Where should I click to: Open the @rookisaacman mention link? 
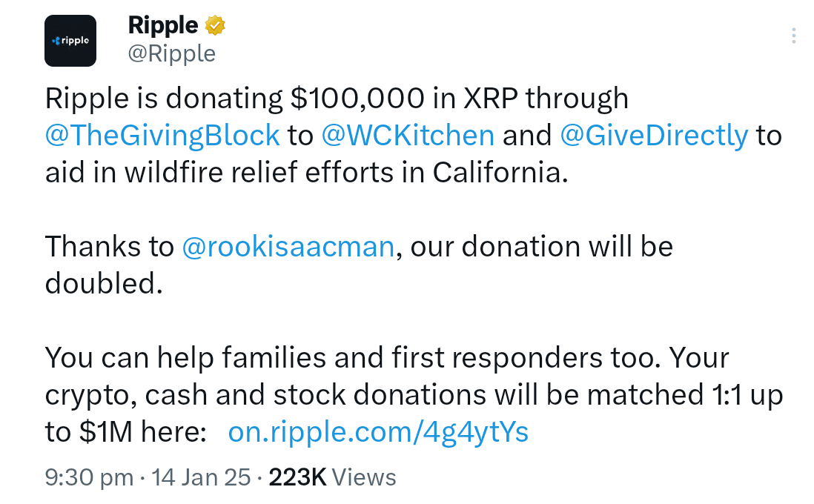[288, 246]
